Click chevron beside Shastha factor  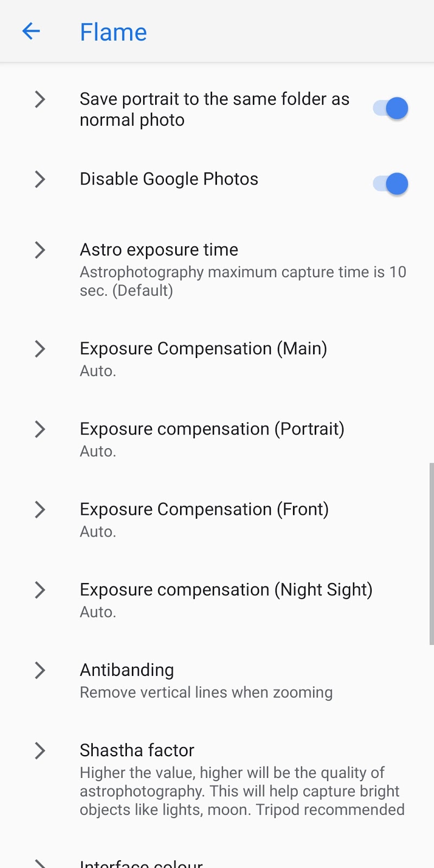[40, 751]
